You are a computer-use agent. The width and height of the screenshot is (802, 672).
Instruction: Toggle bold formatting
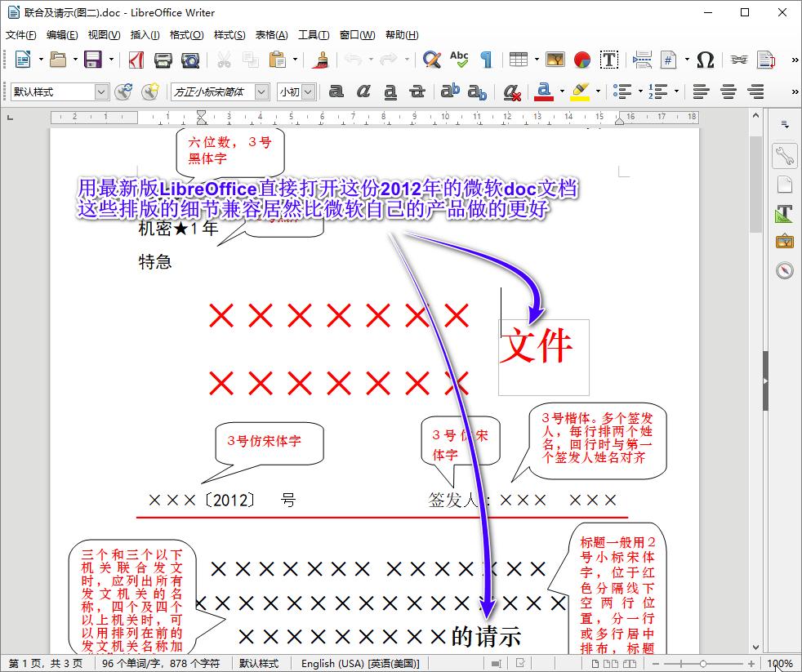336,91
